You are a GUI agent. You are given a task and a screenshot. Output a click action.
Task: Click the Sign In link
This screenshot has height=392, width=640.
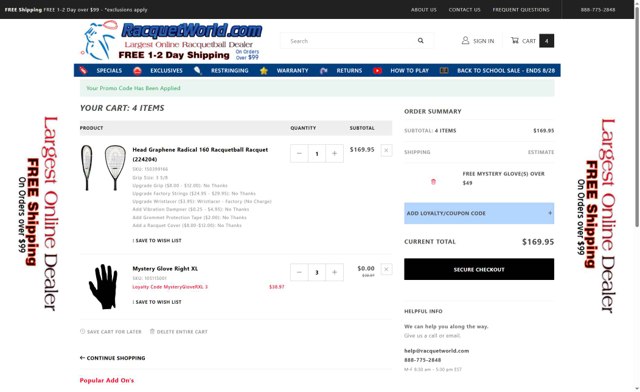(483, 41)
